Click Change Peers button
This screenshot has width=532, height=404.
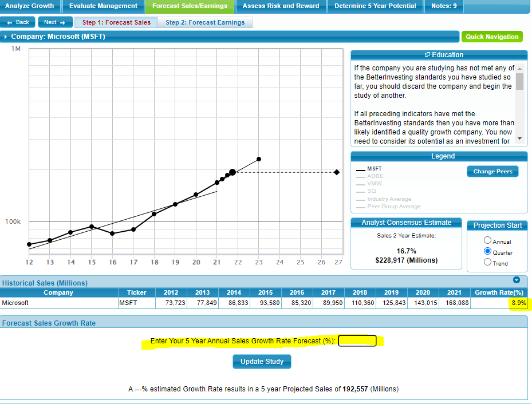(492, 172)
